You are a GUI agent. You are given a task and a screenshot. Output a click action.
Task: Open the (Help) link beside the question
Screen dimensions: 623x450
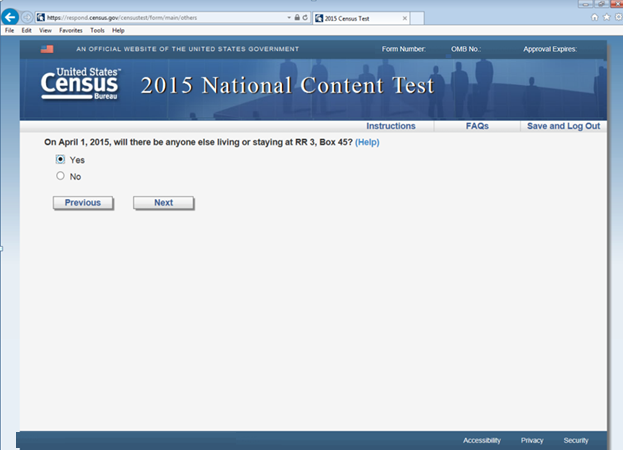pyautogui.click(x=367, y=142)
